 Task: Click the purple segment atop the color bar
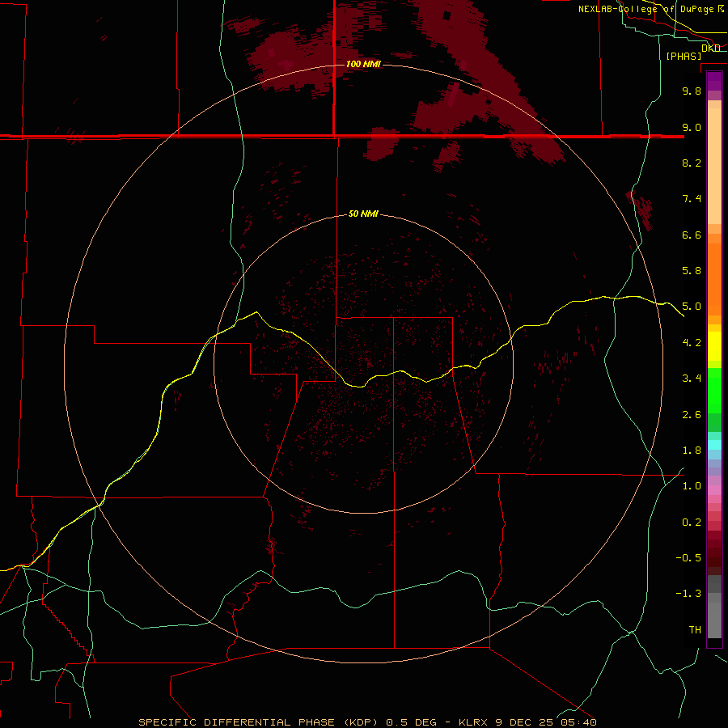(714, 81)
